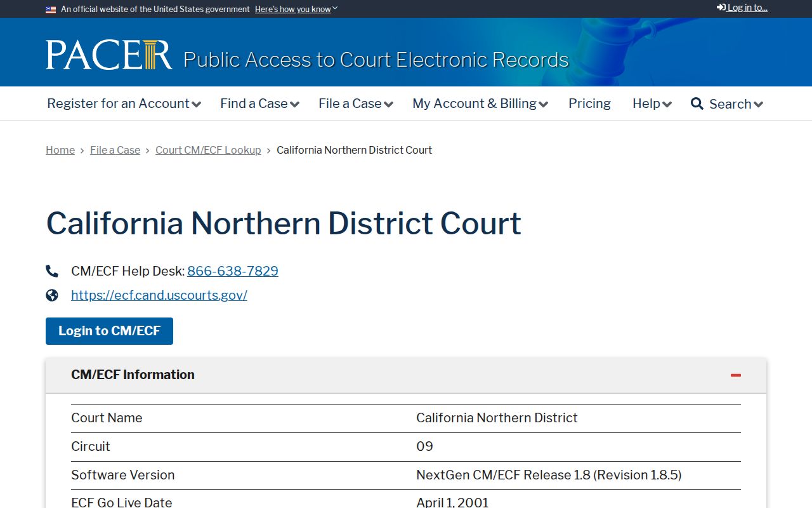The width and height of the screenshot is (812, 508).
Task: Click the login arrow icon at top right
Action: pos(721,8)
